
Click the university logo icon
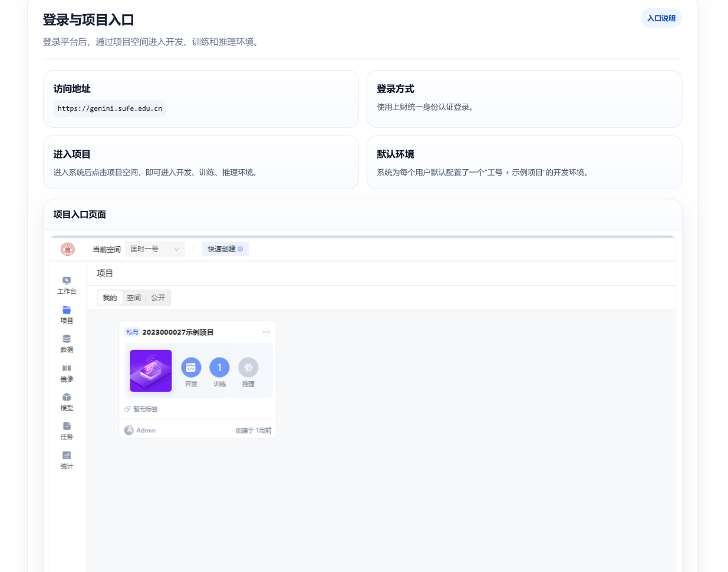click(68, 249)
